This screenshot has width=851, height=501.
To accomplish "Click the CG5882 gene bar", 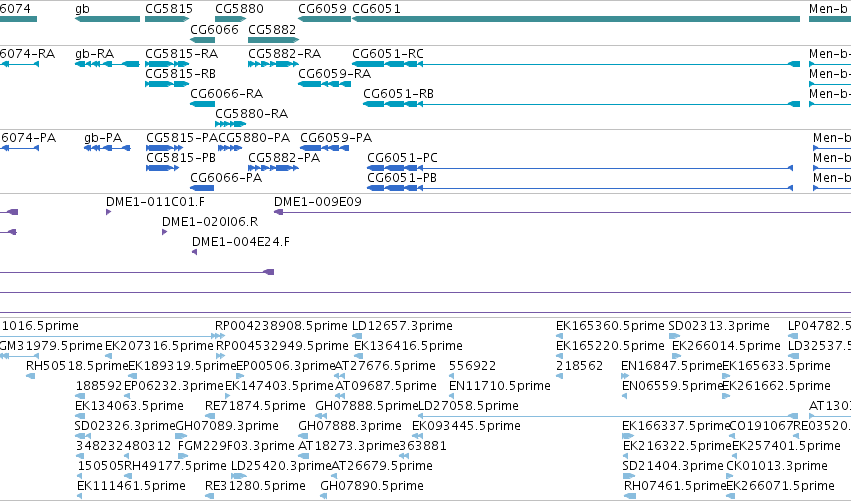I will coord(274,40).
